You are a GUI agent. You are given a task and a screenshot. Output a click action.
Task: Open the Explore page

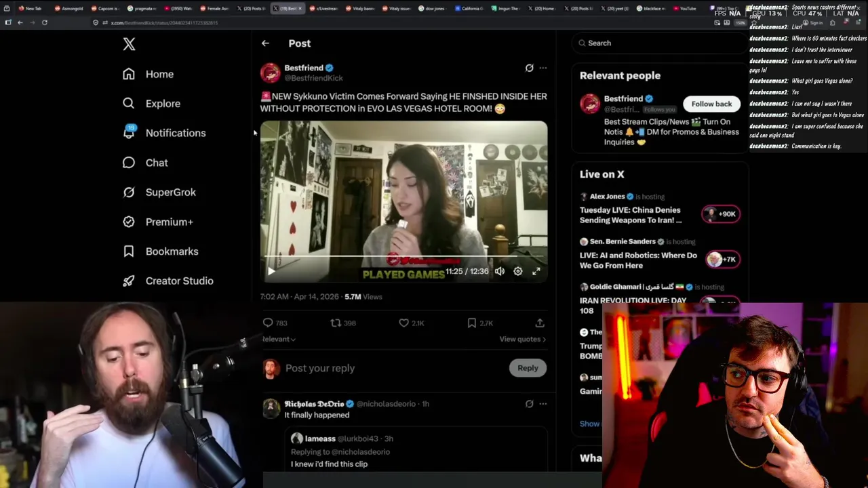pos(151,104)
